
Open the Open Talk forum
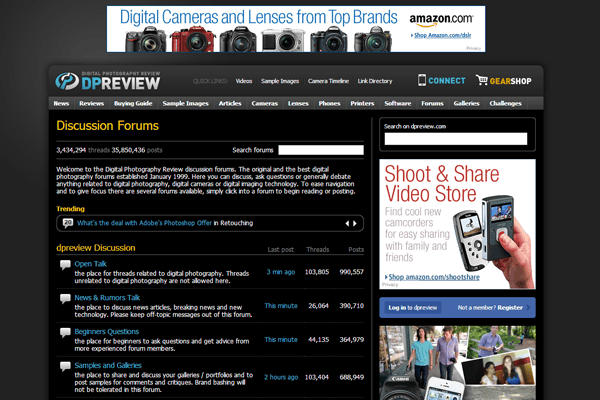pos(90,264)
